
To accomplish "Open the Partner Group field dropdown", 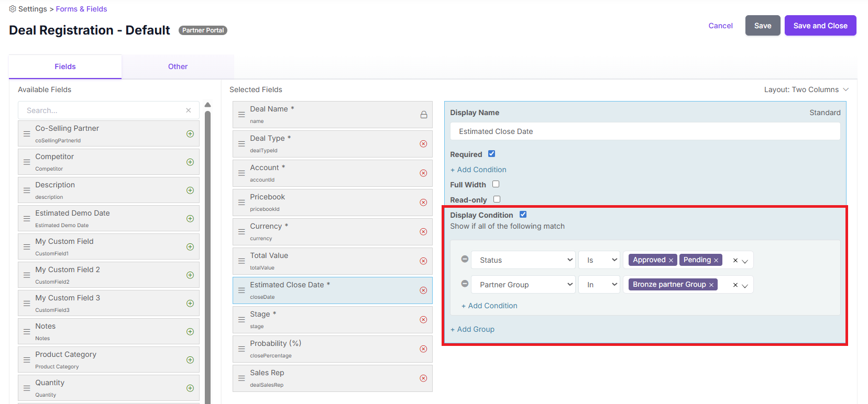I will click(523, 285).
